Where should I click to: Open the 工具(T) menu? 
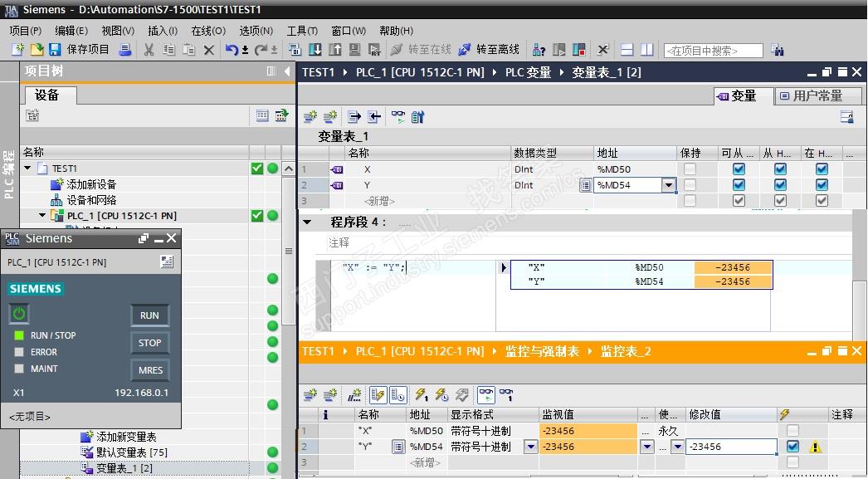pyautogui.click(x=302, y=31)
